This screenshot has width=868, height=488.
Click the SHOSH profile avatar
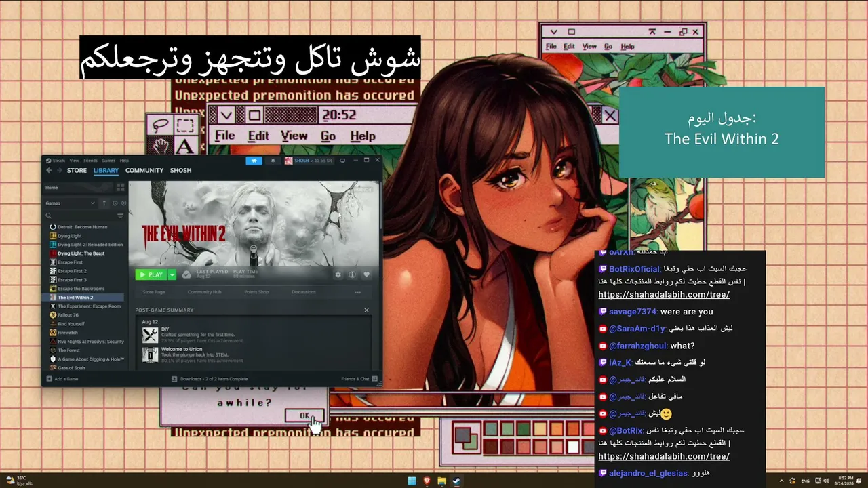pyautogui.click(x=289, y=161)
